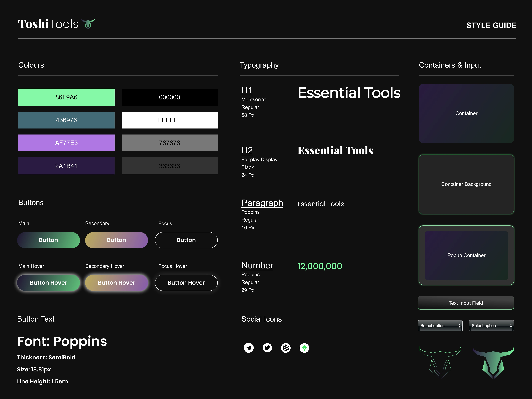Select the AF77E3 purple swatch

pyautogui.click(x=66, y=143)
